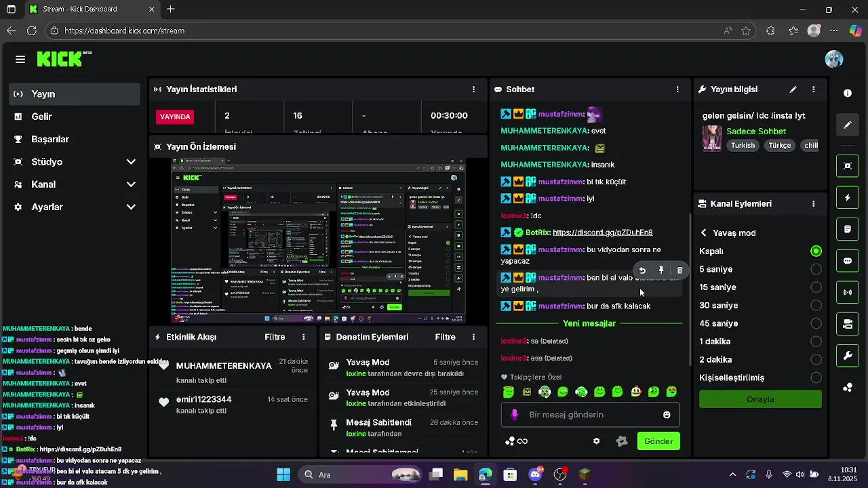Image resolution: width=868 pixels, height=488 pixels.
Task: Confirm slow mode with Onayla button
Action: click(760, 399)
